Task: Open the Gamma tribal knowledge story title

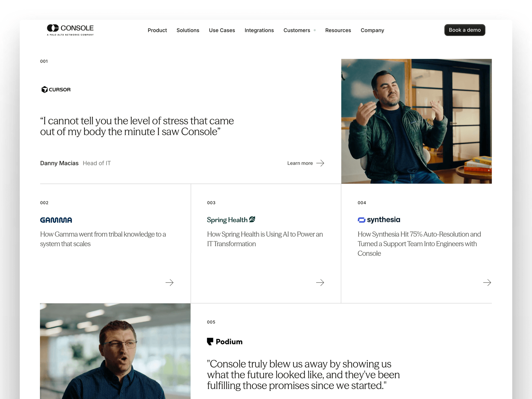Action: pyautogui.click(x=103, y=239)
